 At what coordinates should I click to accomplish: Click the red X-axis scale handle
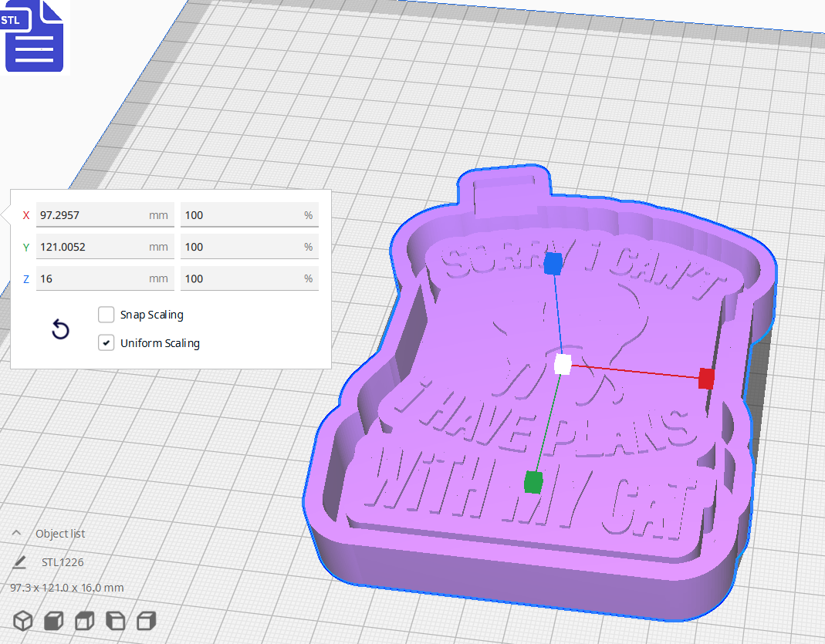pyautogui.click(x=706, y=379)
